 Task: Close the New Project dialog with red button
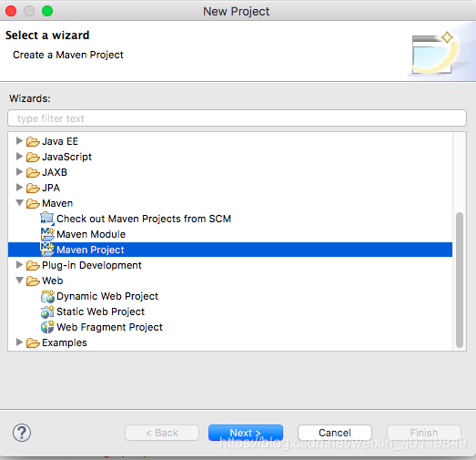coord(11,11)
